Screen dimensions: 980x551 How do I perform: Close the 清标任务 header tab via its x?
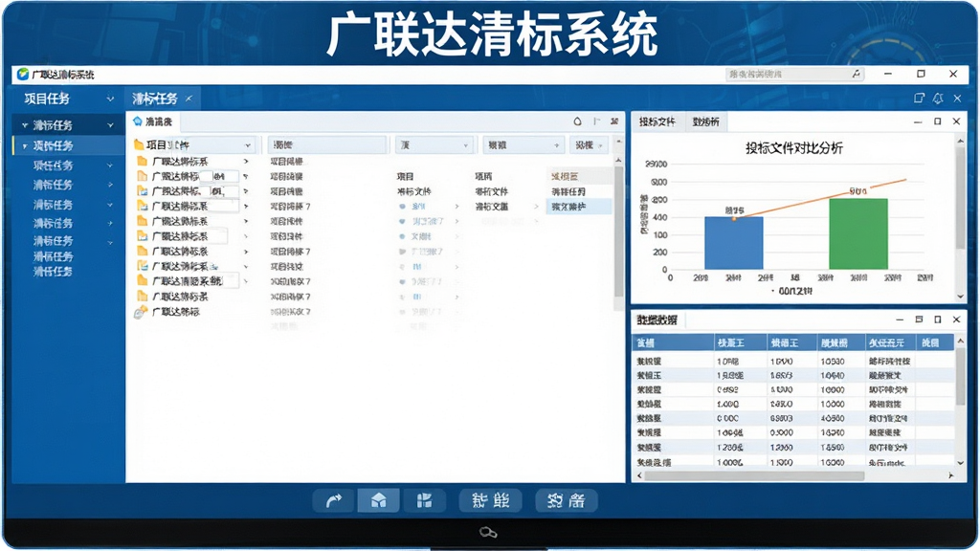[x=189, y=99]
